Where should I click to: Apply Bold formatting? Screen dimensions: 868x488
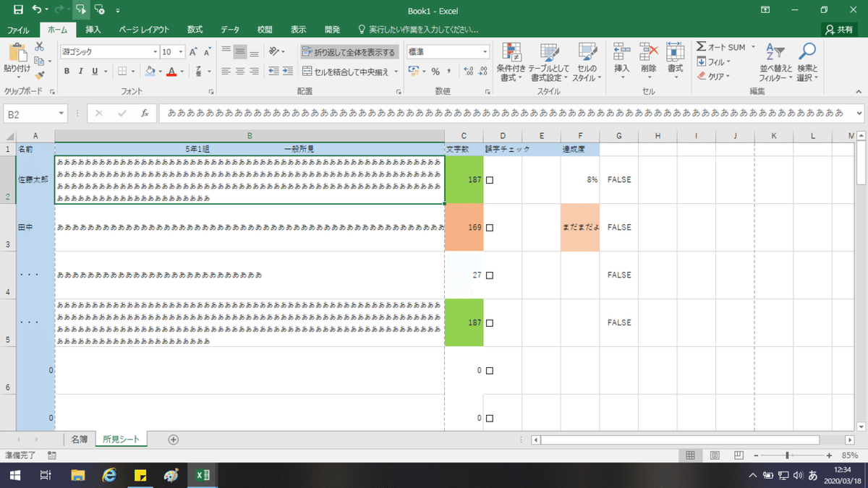coord(67,72)
